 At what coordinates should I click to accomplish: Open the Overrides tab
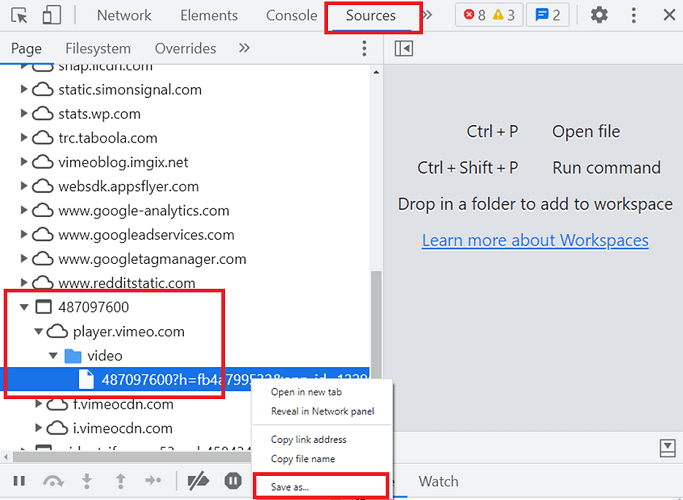pyautogui.click(x=185, y=48)
